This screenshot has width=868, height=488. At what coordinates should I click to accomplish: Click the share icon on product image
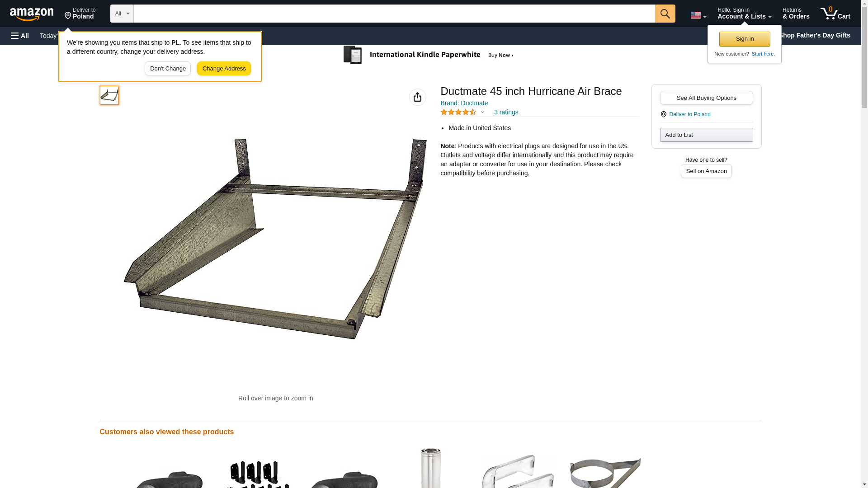tap(417, 97)
